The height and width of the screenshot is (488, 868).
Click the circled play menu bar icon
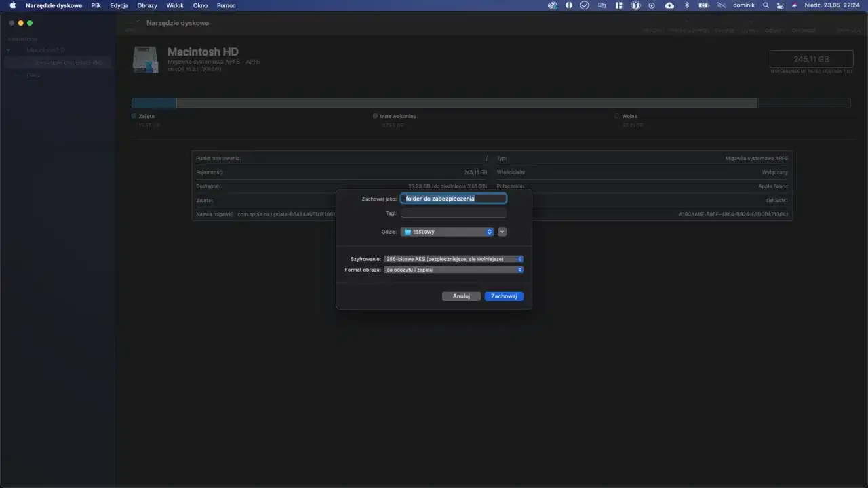[652, 5]
